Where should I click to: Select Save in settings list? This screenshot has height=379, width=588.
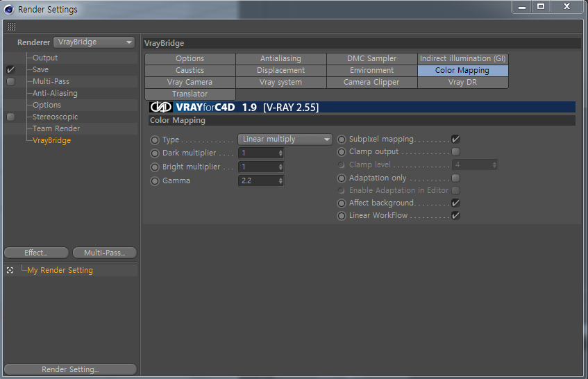click(40, 69)
